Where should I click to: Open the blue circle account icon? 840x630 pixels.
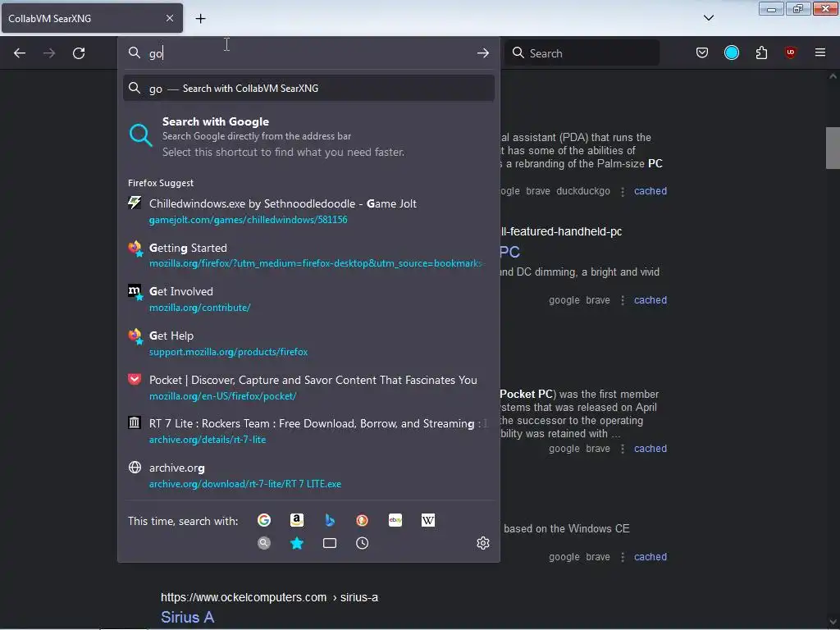point(731,52)
